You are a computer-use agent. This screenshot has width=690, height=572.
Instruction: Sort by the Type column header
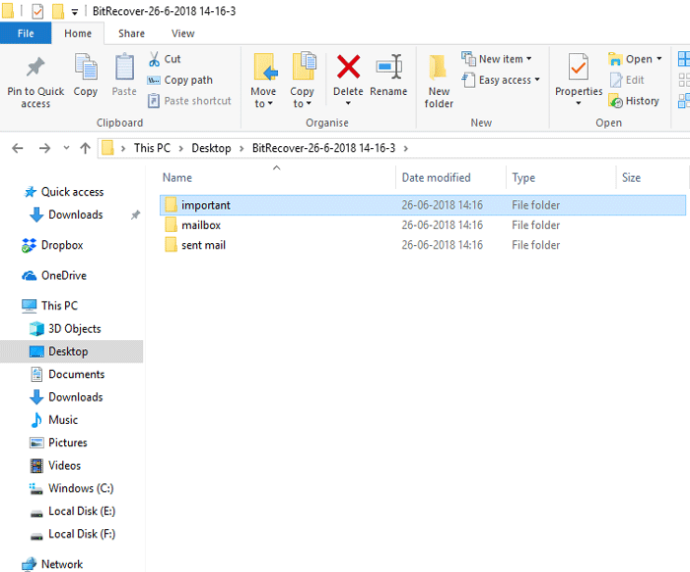(561, 178)
